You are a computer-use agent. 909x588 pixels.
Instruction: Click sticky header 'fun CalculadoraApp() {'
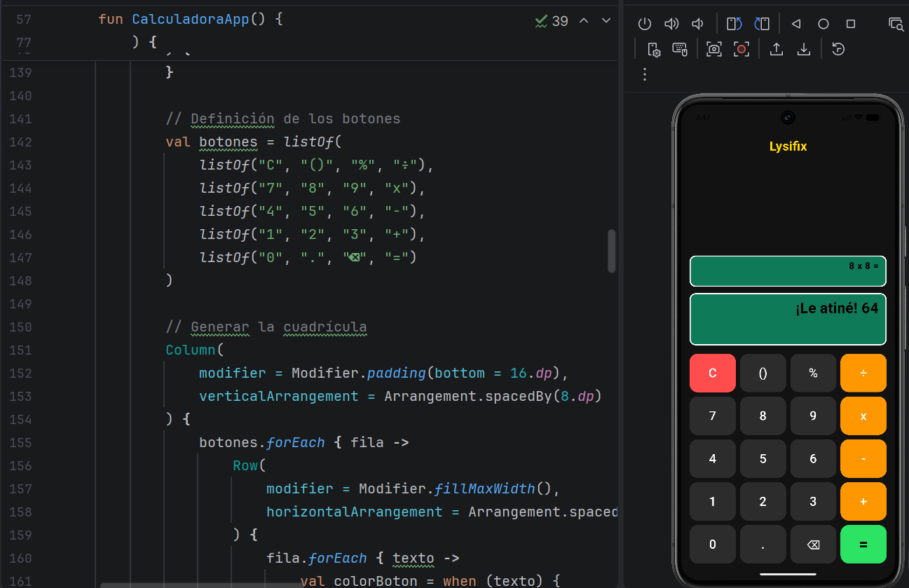191,20
